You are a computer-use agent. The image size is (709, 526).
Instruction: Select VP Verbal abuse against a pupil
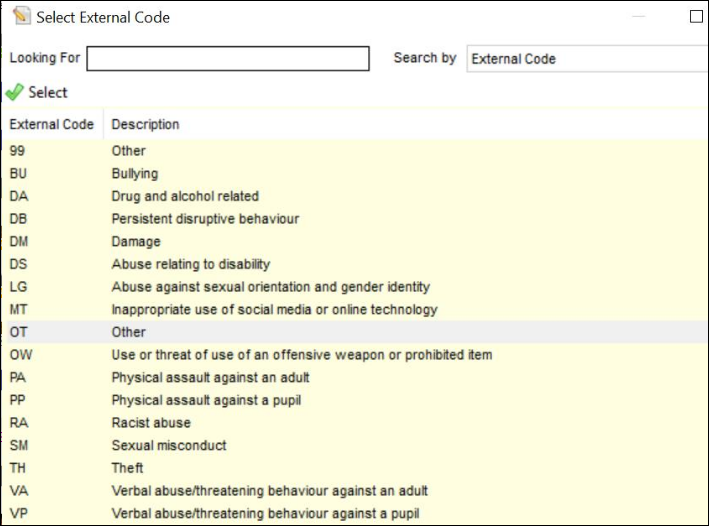tap(357, 513)
